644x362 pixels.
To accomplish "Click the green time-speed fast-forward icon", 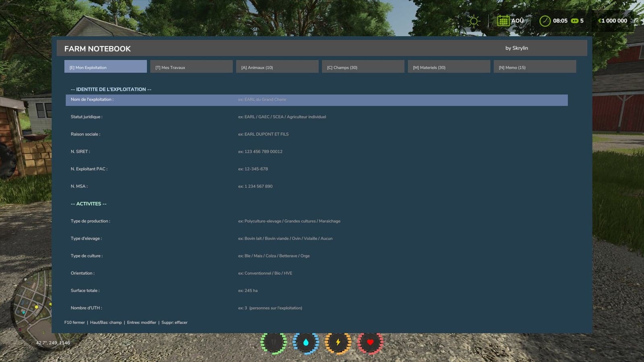I will (x=575, y=21).
